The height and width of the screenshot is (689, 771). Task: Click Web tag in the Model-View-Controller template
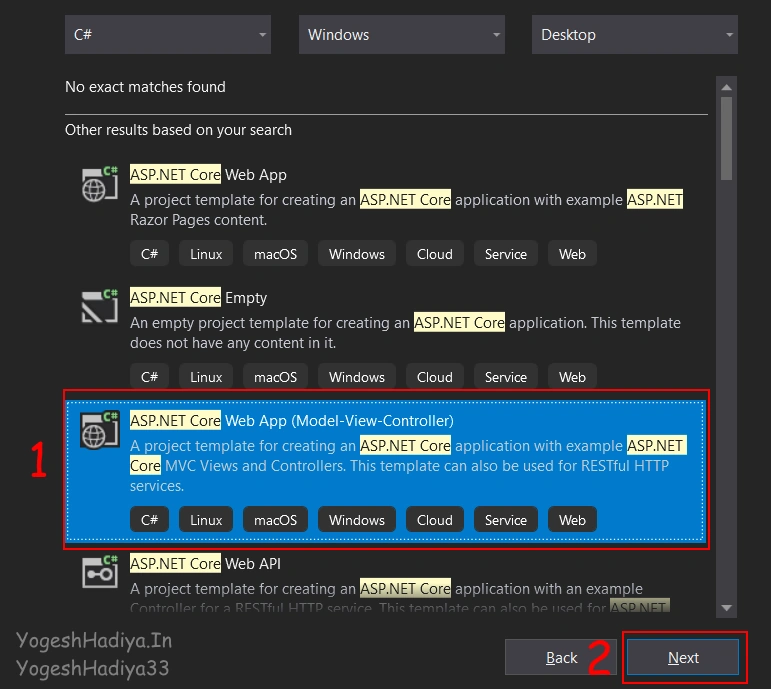(x=572, y=519)
